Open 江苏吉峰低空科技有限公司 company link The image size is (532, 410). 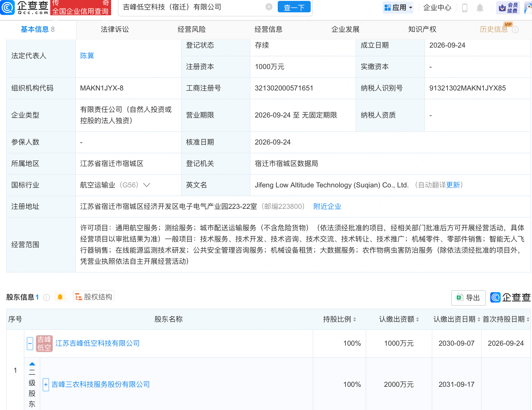(x=97, y=343)
